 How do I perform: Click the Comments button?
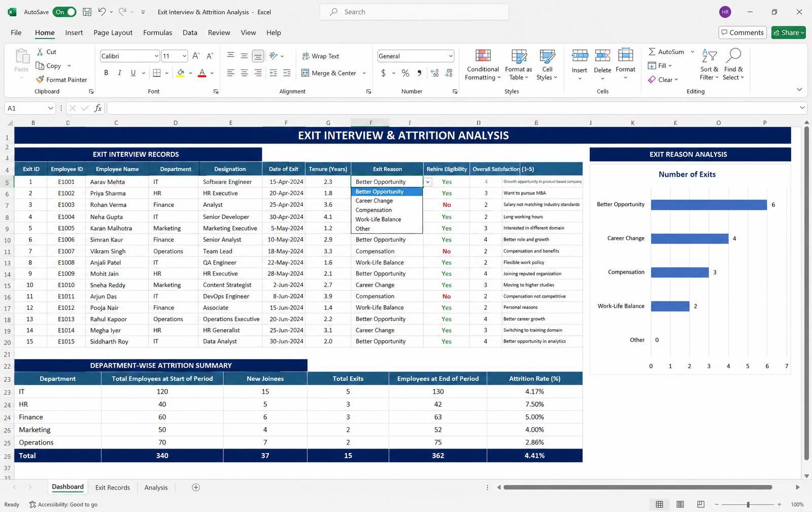coord(742,33)
